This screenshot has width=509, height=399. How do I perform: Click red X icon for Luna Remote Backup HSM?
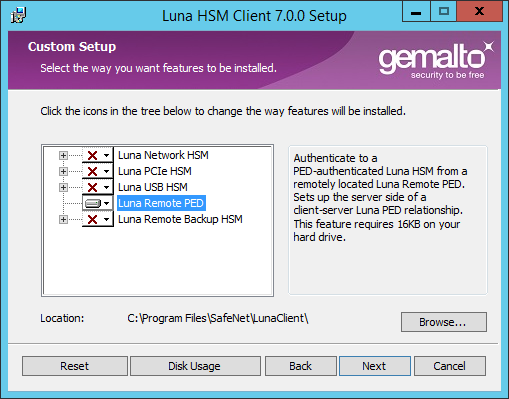92,219
